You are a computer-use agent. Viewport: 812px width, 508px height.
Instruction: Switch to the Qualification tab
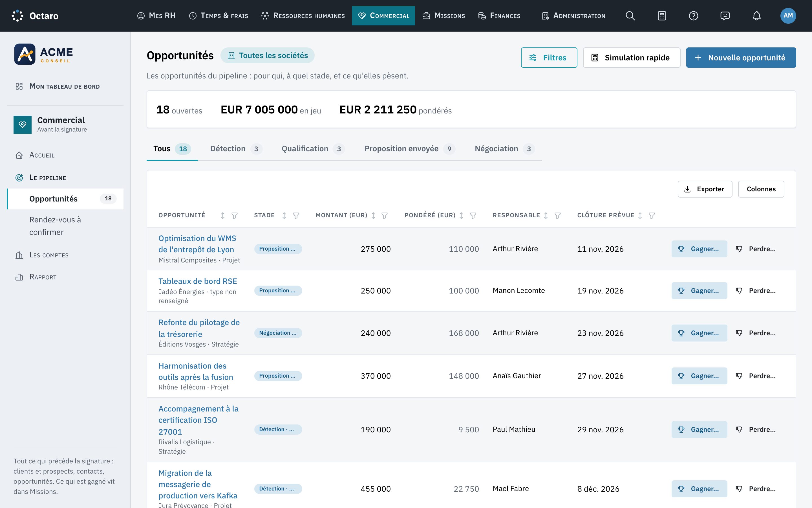coord(313,149)
